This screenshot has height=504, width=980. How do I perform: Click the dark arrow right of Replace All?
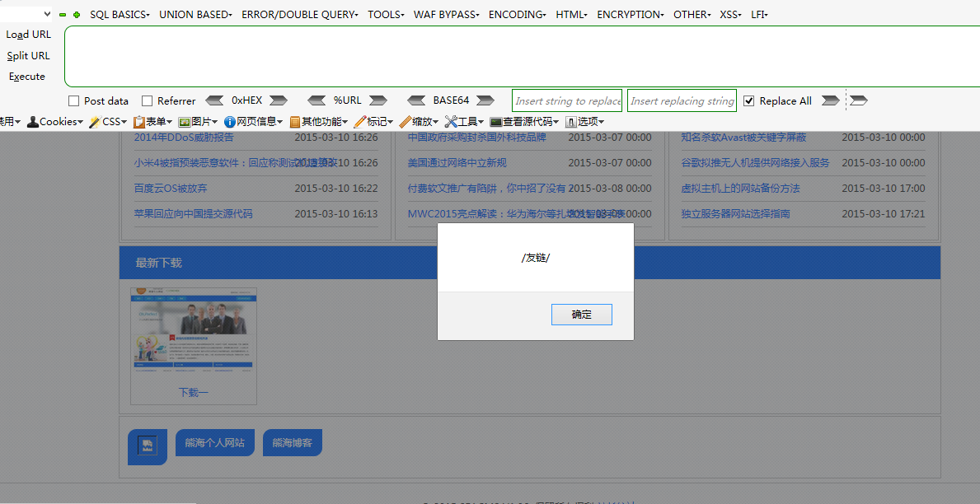(x=830, y=100)
